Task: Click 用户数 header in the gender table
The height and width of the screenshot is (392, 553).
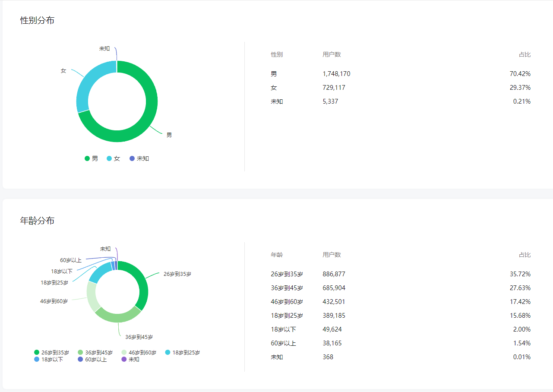Action: 332,54
